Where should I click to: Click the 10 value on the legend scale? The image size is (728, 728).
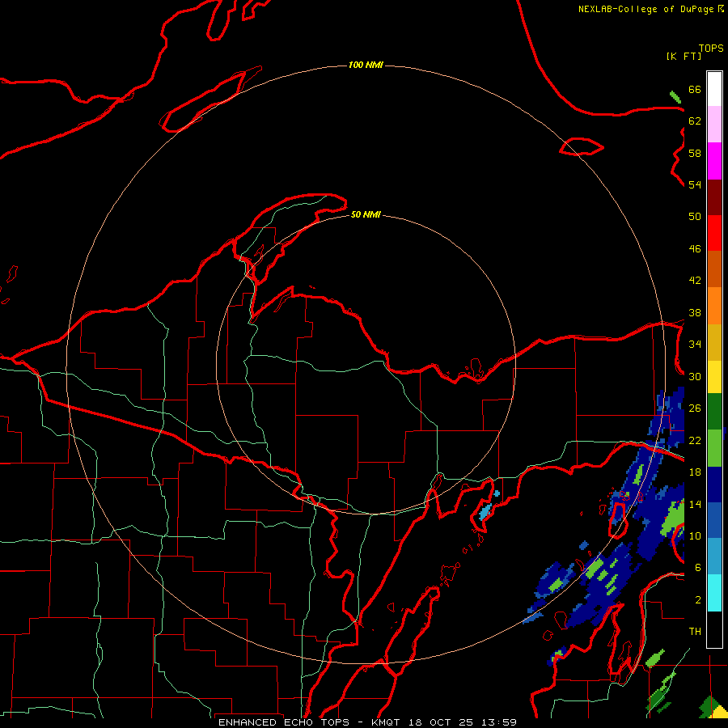coord(695,536)
